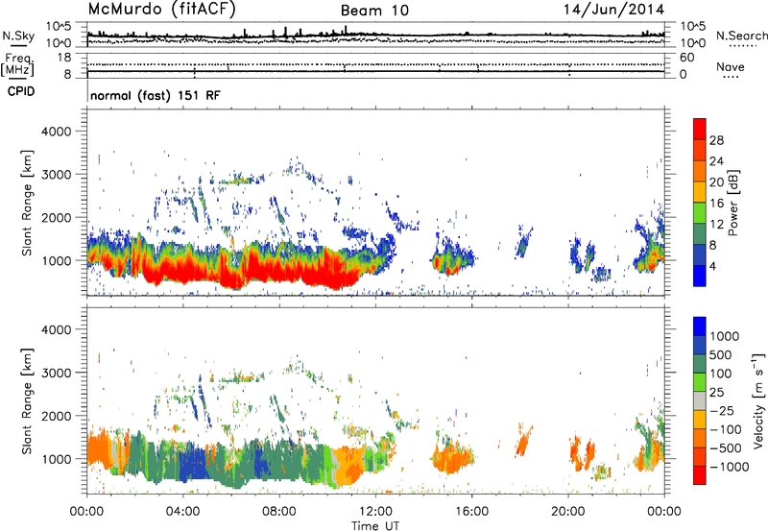Viewport: 768px width, 532px height.
Task: Click the McMurdo (fitACF) title text
Action: coord(161,10)
